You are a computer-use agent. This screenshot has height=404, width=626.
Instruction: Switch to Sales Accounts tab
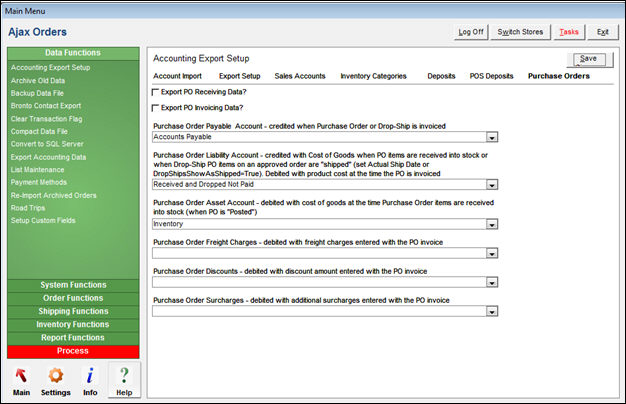tap(300, 76)
